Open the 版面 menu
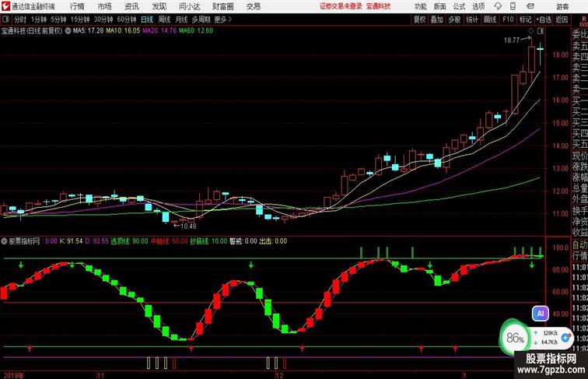The image size is (588, 379). 439,7
